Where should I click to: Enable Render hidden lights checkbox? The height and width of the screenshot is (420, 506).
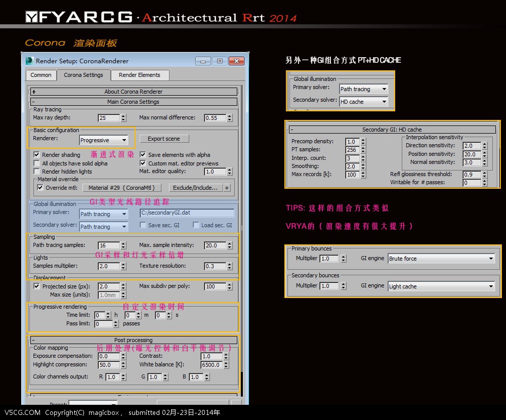tap(37, 172)
